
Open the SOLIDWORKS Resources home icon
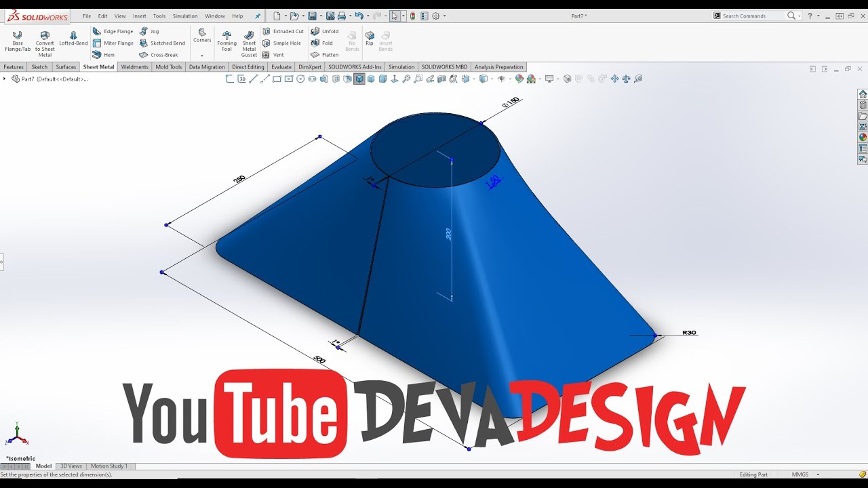tap(863, 94)
